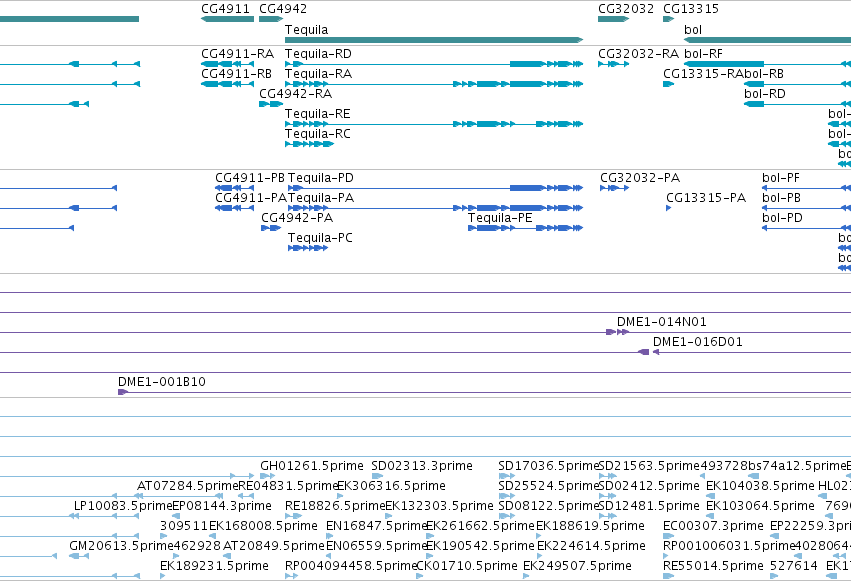Select protein bol-PB
Image resolution: width=851 pixels, height=581 pixels.
click(806, 208)
